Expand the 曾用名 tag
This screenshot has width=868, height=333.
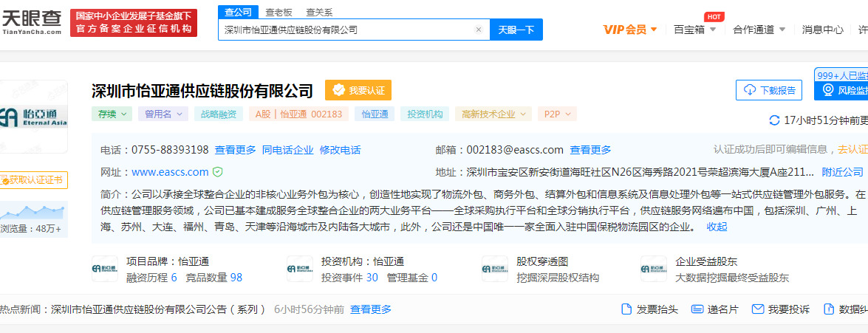163,114
